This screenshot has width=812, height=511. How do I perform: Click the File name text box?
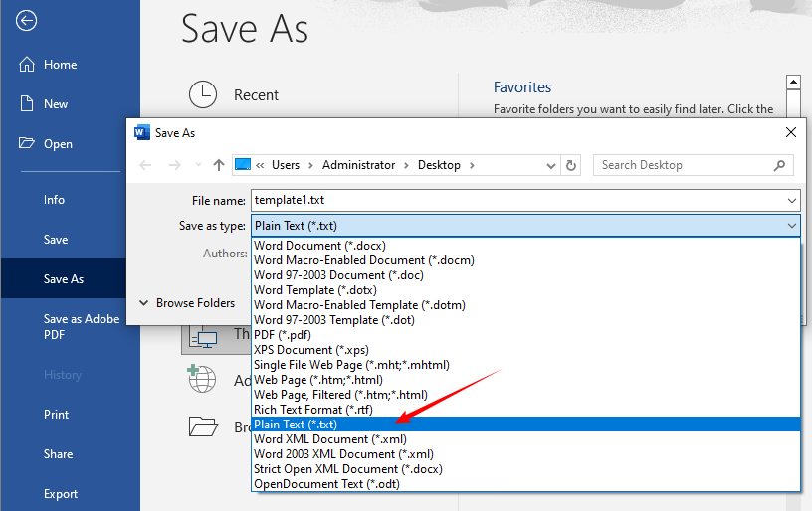(x=517, y=200)
